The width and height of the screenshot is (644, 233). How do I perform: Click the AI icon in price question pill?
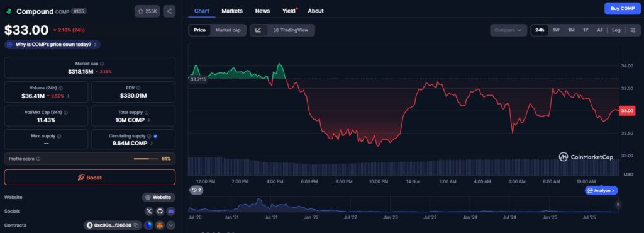coord(10,44)
